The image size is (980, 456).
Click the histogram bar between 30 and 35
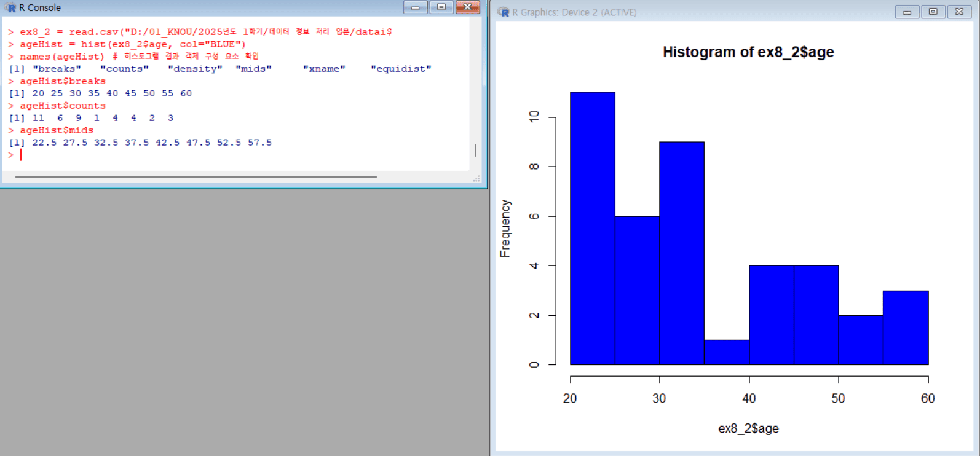(x=682, y=253)
